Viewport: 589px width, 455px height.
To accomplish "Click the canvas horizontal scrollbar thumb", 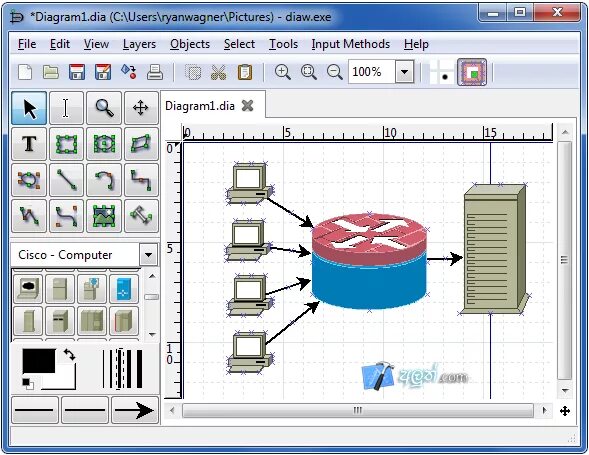I will coord(358,410).
